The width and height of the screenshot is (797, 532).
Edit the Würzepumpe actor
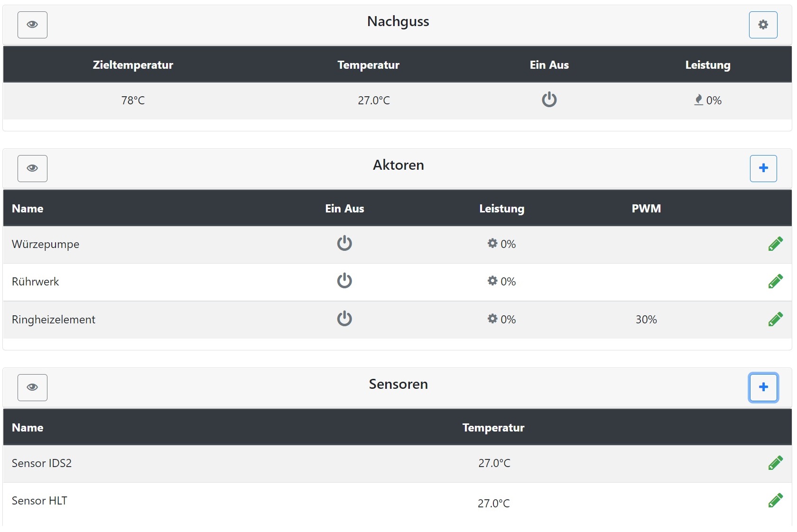[x=775, y=244]
